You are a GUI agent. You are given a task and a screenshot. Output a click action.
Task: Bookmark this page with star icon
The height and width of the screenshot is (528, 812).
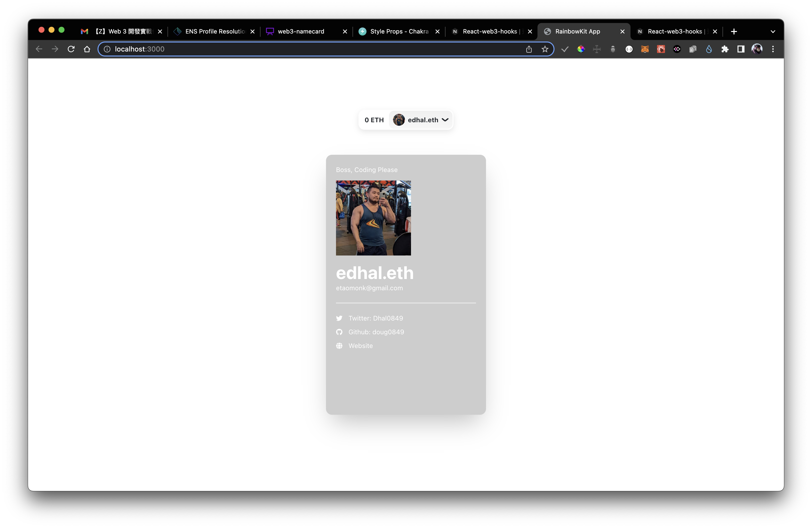point(545,49)
